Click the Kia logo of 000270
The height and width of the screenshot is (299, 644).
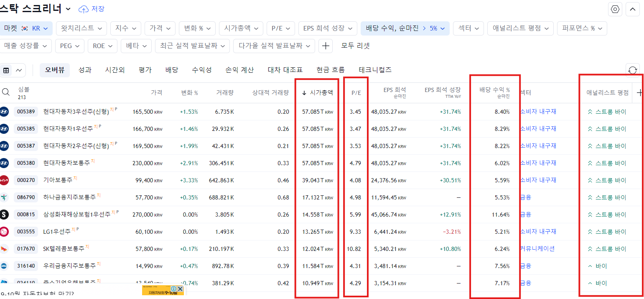4,180
